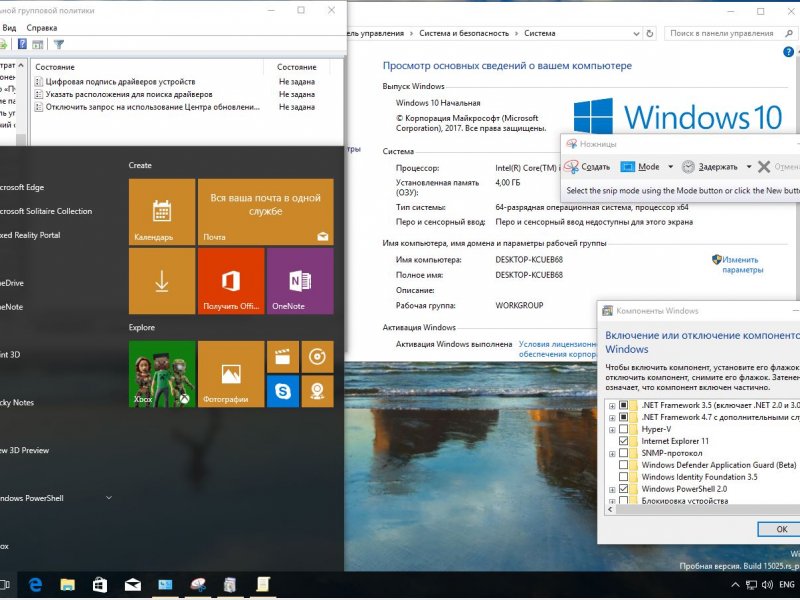Screen dimensions: 800x600
Task: Refresh the Control Panel address bar
Action: click(x=649, y=34)
